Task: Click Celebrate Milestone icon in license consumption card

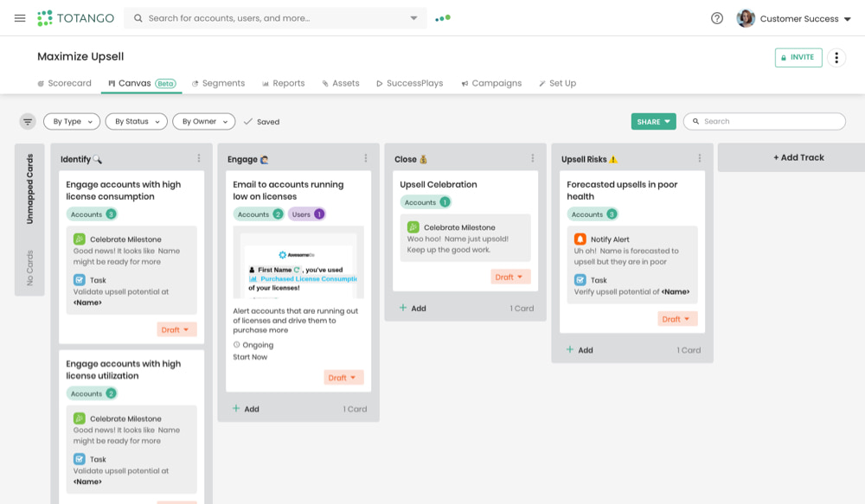Action: 80,239
